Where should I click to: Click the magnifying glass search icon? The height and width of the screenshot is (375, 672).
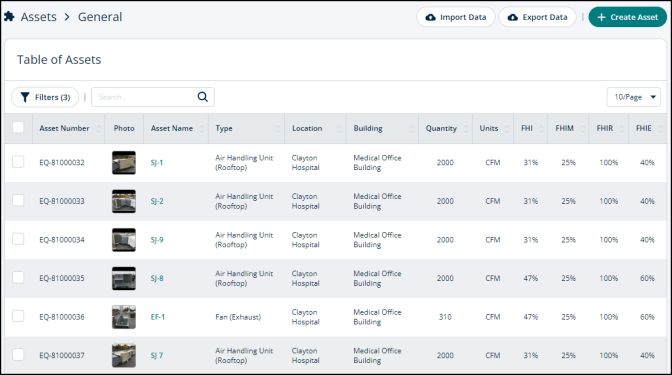(x=203, y=97)
